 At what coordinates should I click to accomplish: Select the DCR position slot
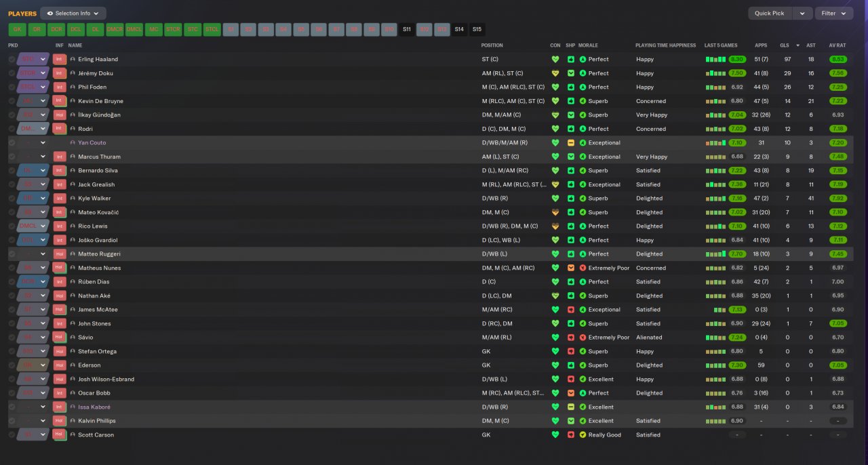[x=56, y=29]
